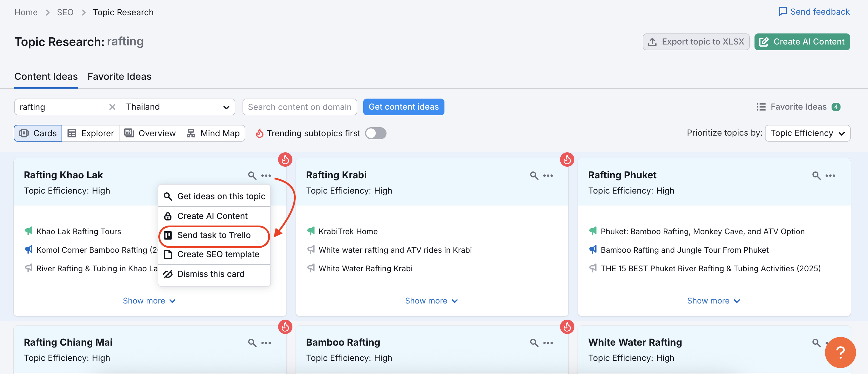Viewport: 868px width, 374px height.
Task: Click the trending fire icon on Bamboo Rafting
Action: [x=567, y=327]
